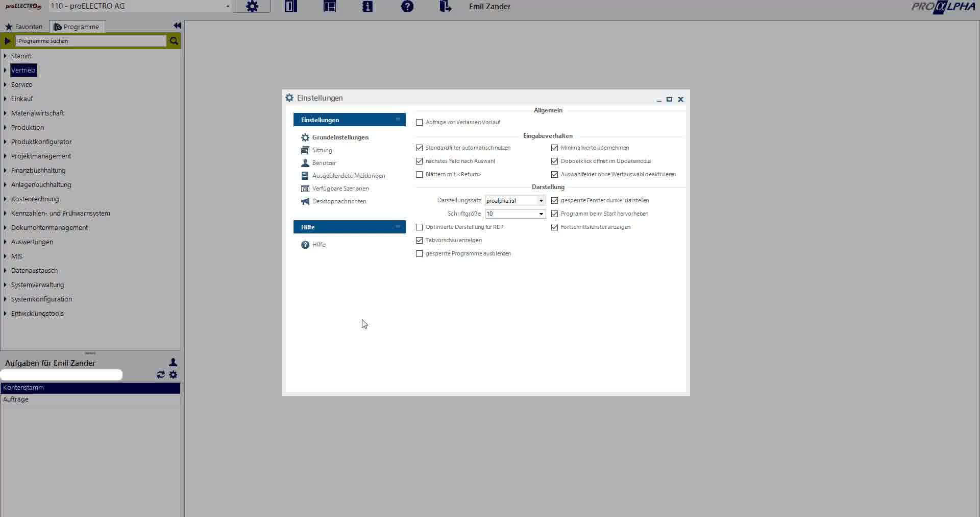980x517 pixels.
Task: Click the proELECTRO logo
Action: pos(23,7)
